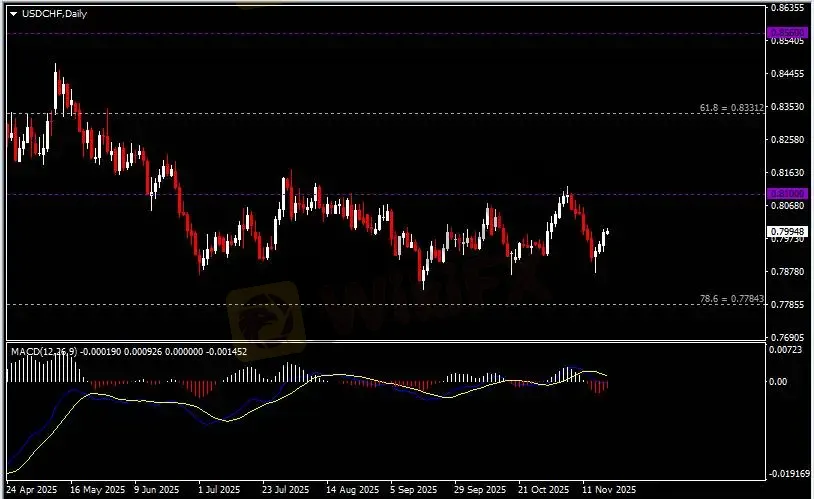Click the 1 Jul 2025 date label
Image resolution: width=814 pixels, height=499 pixels.
coord(220,491)
